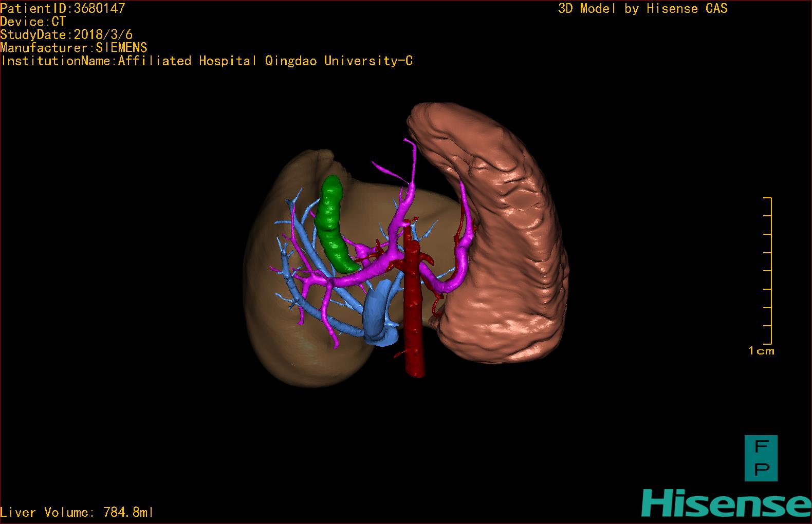Click the 1cm scale label

coord(761,351)
